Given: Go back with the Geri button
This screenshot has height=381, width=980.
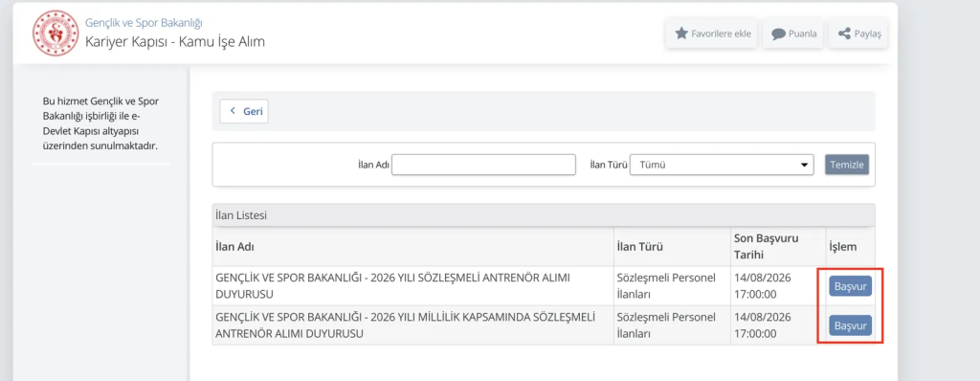Looking at the screenshot, I should click(244, 111).
